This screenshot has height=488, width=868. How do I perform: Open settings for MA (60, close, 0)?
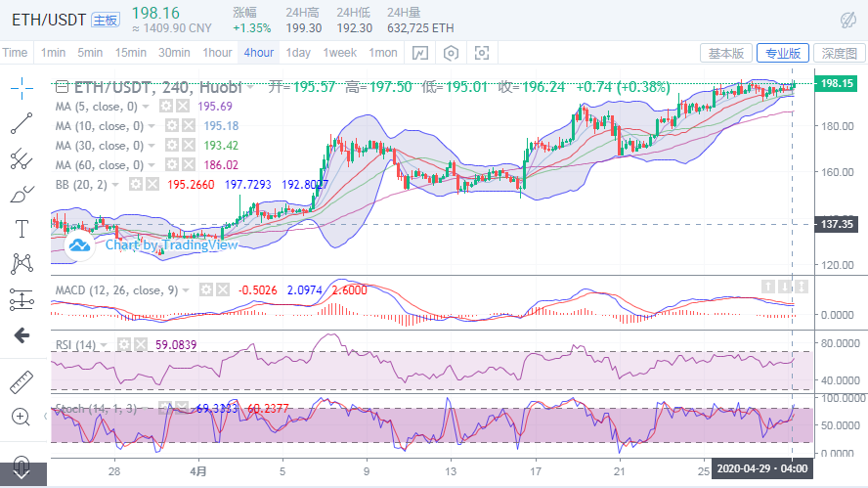click(172, 164)
